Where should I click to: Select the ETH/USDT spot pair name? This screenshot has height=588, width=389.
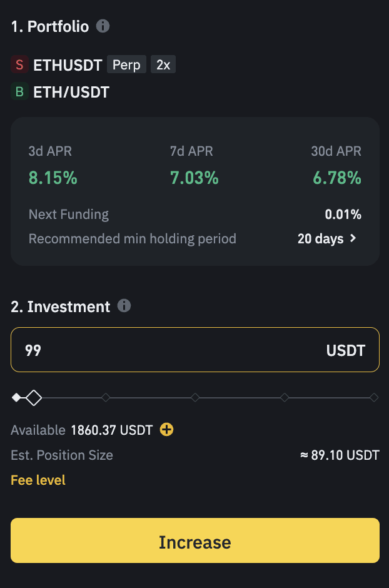click(x=71, y=92)
